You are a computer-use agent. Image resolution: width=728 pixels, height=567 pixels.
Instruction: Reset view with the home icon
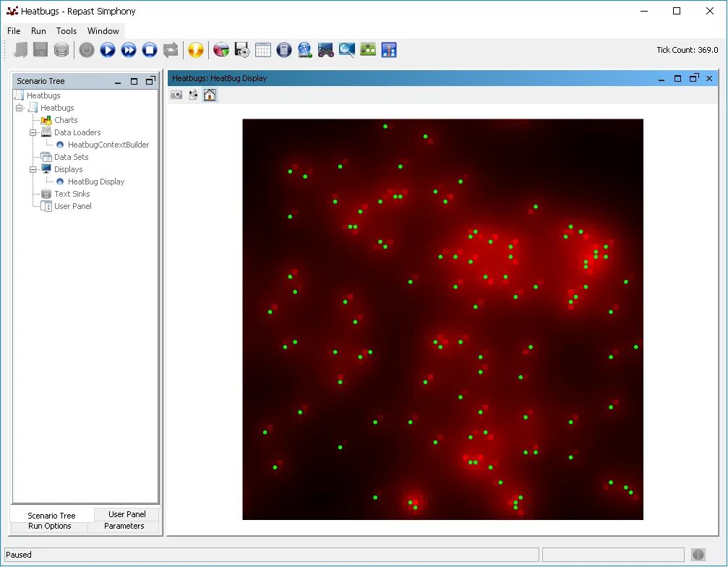[210, 95]
